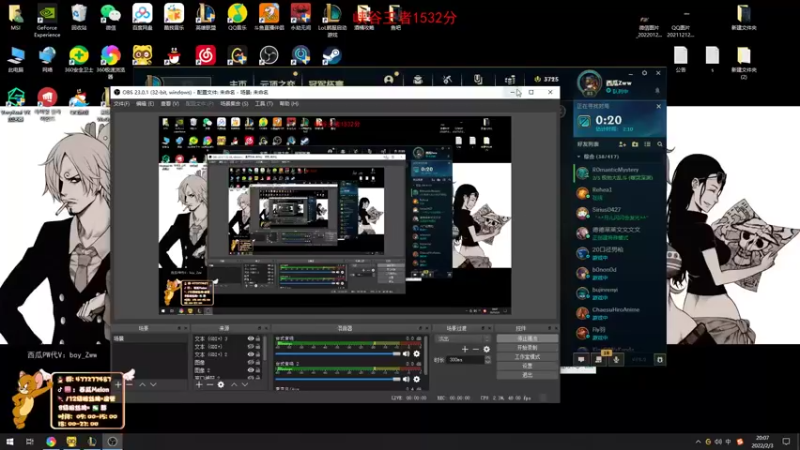Open Chrome from the Windows taskbar
Viewport: 800px width, 450px height.
[x=51, y=442]
